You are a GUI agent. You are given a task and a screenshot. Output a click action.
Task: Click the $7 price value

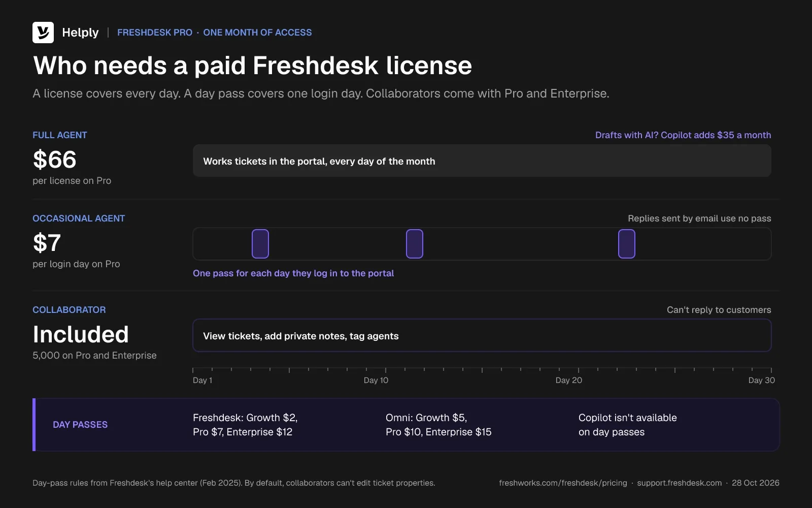click(47, 243)
